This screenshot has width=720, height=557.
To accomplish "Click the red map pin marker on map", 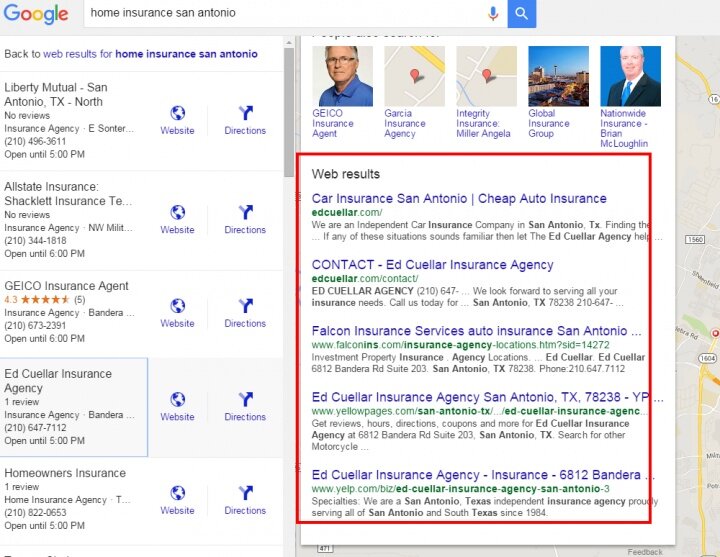I will (715, 333).
